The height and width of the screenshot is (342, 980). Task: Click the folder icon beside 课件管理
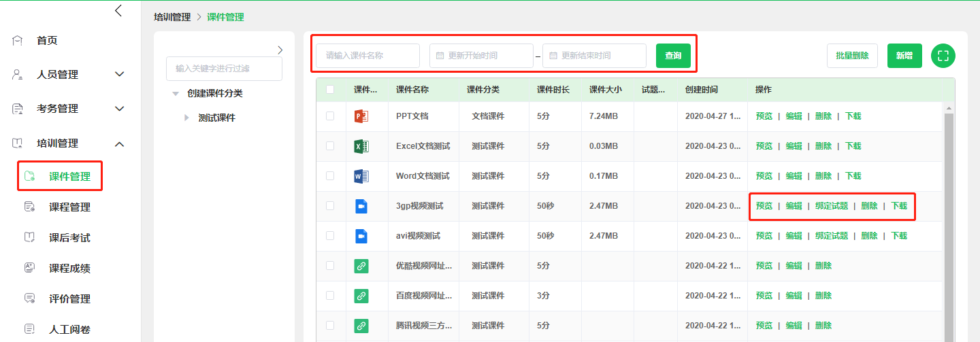[x=29, y=176]
